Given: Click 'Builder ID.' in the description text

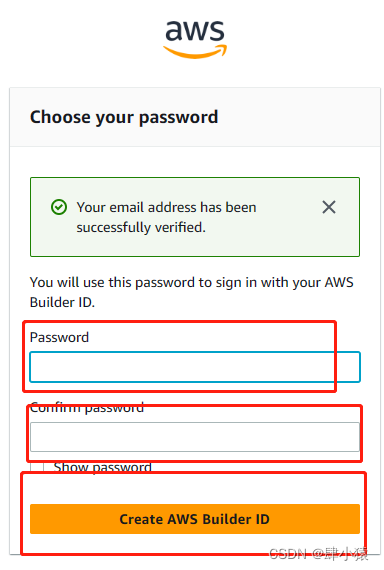Looking at the screenshot, I should click(x=63, y=302).
